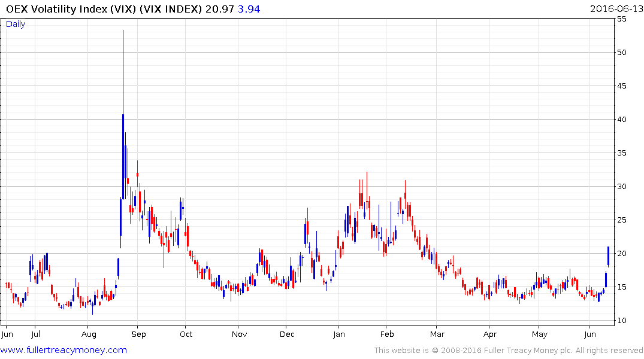Click the 'Aug' x-axis label
This screenshot has width=644, height=359.
click(89, 334)
